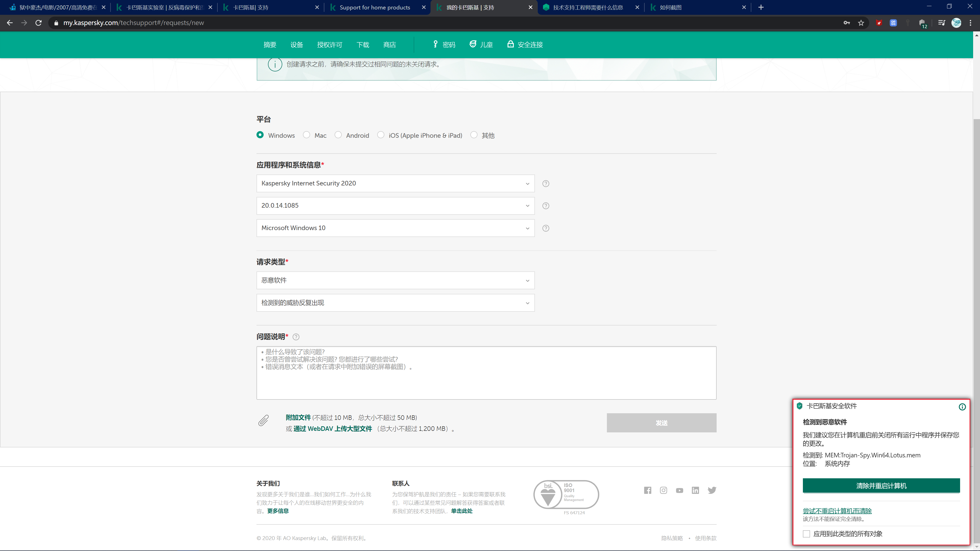Switch to Support for home products tab
Image resolution: width=980 pixels, height=551 pixels.
coord(375,7)
